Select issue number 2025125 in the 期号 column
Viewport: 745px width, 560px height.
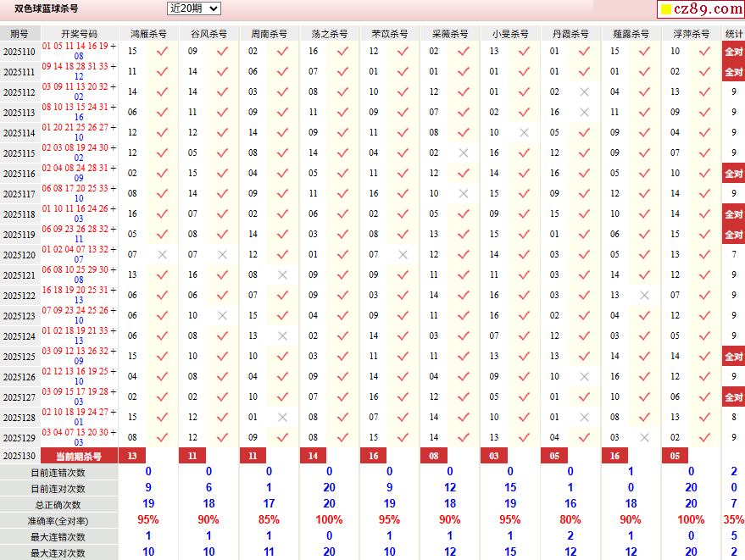coord(19,357)
